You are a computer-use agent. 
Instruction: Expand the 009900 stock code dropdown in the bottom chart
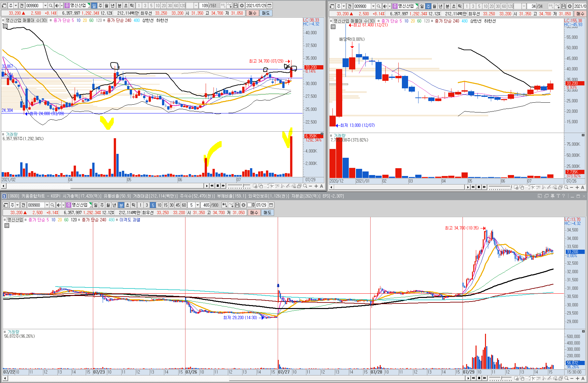47,205
